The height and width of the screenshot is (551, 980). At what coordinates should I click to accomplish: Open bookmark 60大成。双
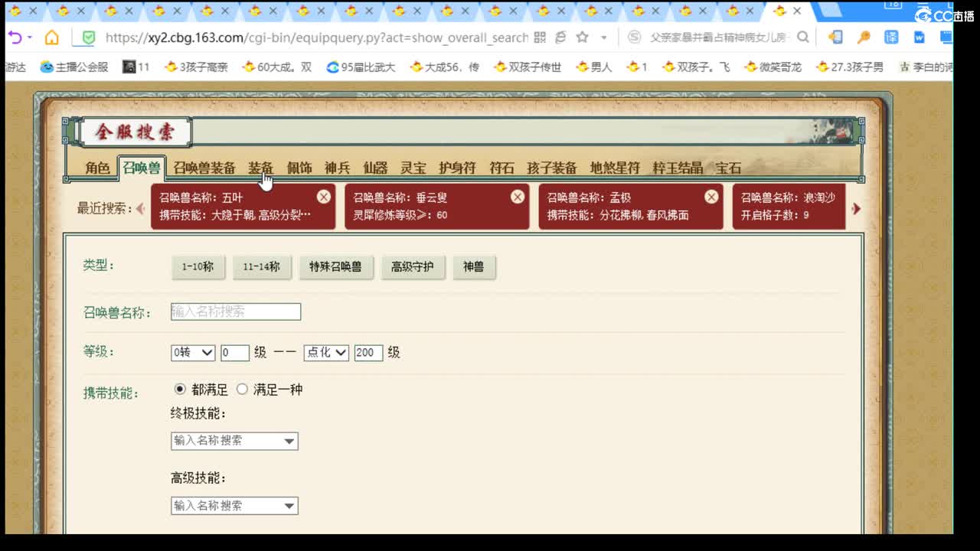click(277, 67)
